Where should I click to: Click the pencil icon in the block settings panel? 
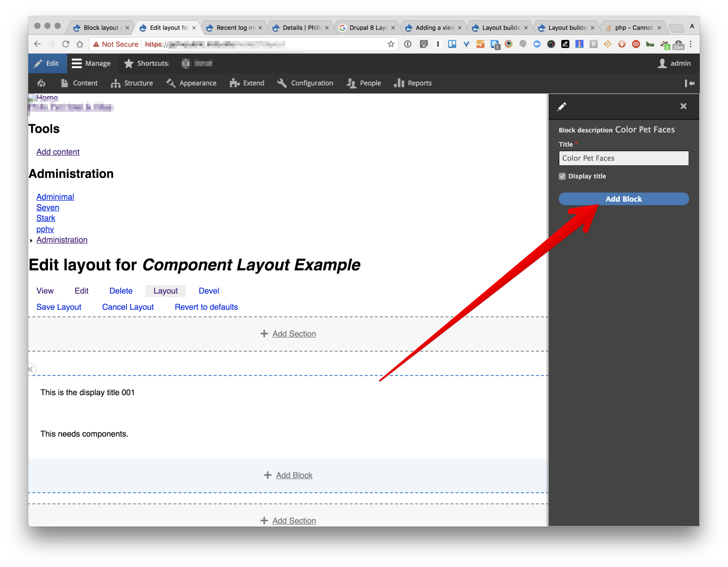562,107
